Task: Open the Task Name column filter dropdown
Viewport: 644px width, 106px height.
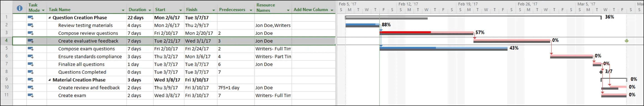Action: pos(123,10)
